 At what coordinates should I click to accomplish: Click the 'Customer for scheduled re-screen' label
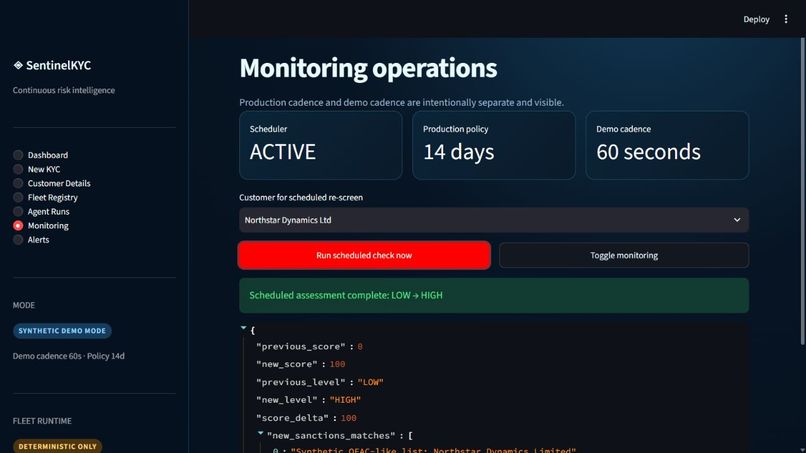301,197
